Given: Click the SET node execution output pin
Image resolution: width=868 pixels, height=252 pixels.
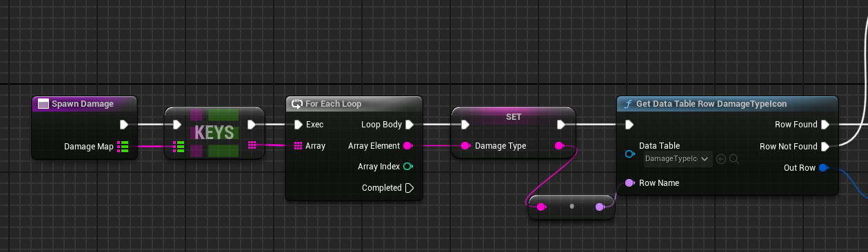Looking at the screenshot, I should (561, 125).
